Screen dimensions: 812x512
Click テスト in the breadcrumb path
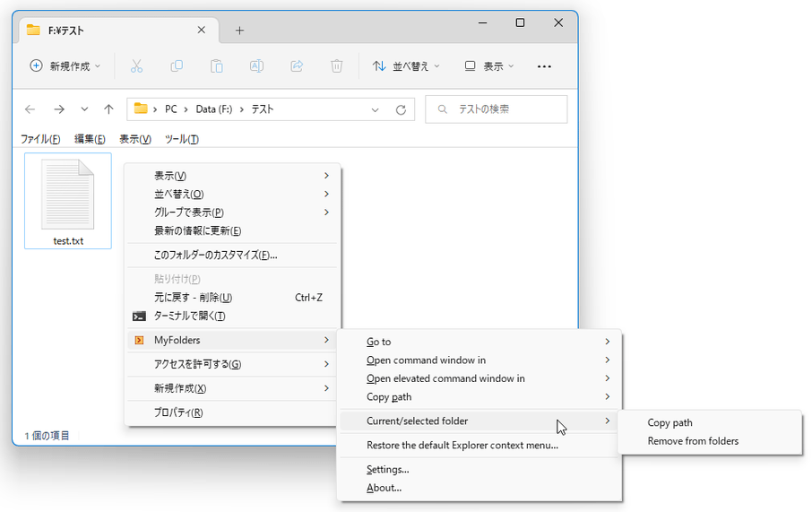(x=263, y=109)
